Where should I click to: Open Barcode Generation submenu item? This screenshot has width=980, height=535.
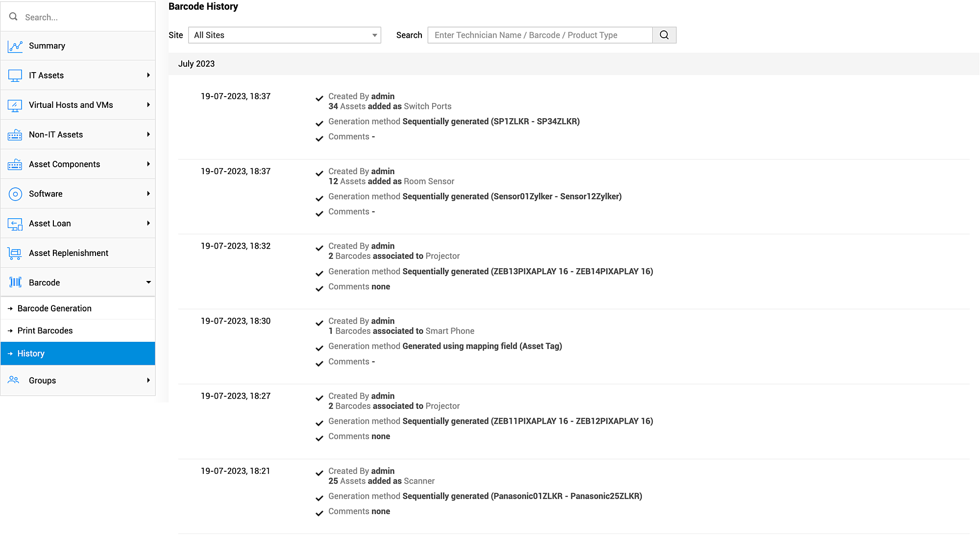coord(54,308)
